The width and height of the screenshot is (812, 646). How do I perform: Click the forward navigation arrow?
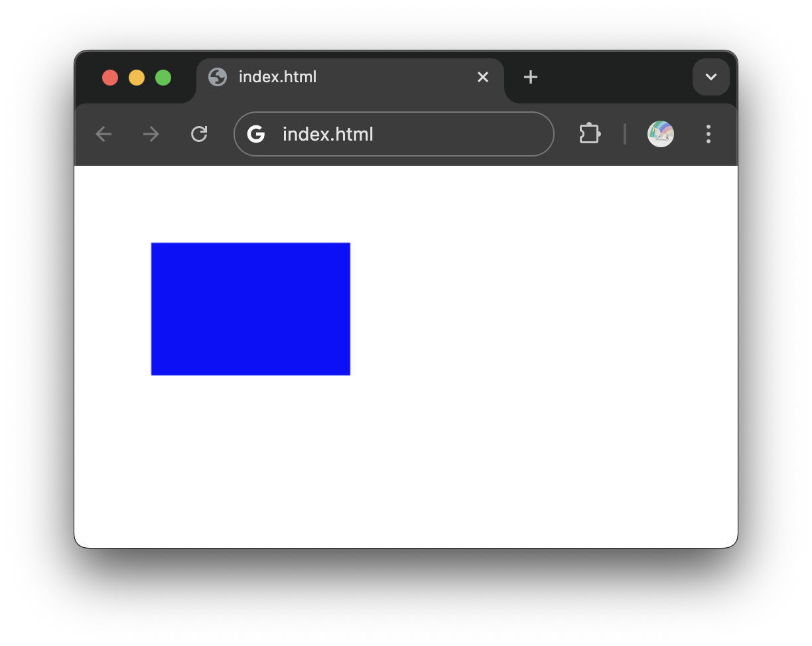click(151, 134)
